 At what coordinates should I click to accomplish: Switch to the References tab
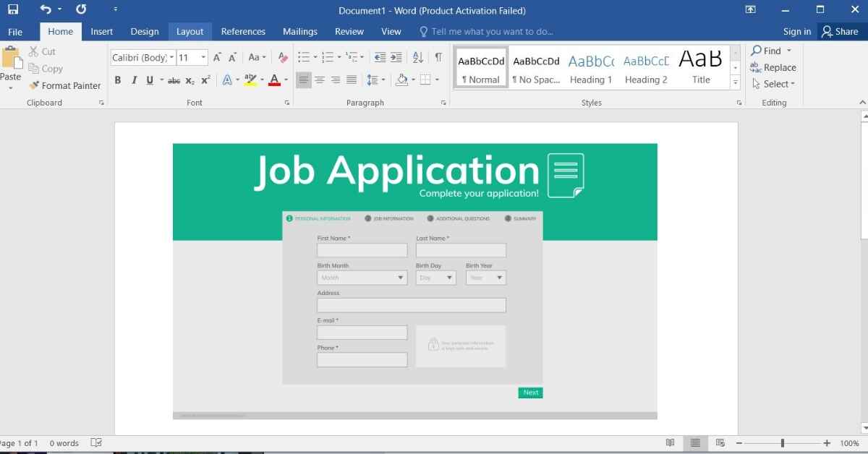[243, 32]
